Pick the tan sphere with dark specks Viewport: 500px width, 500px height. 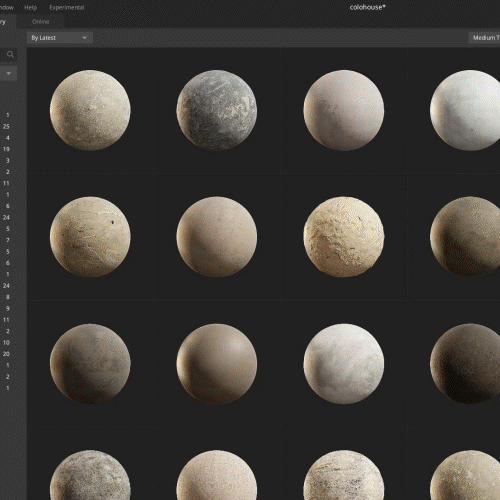tap(90, 237)
